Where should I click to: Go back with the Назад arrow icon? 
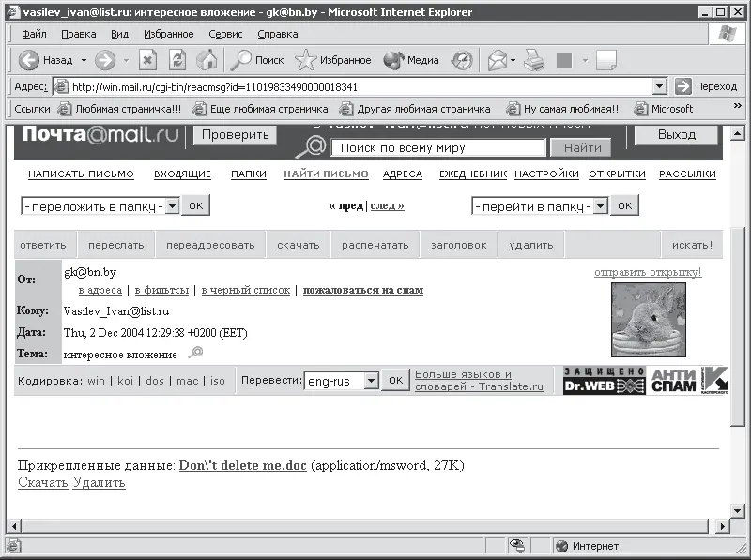tap(28, 60)
